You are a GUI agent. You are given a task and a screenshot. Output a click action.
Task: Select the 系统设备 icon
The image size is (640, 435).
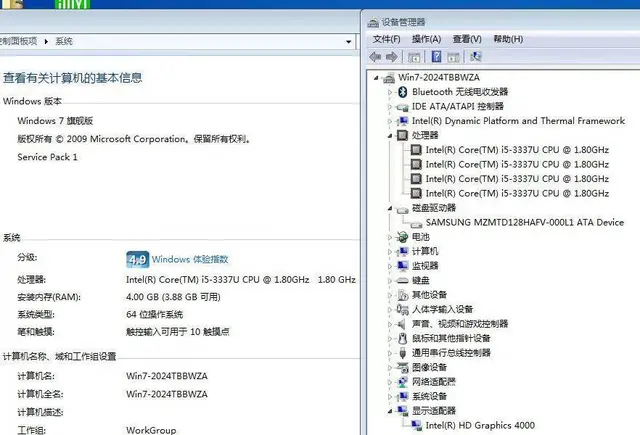tap(402, 396)
